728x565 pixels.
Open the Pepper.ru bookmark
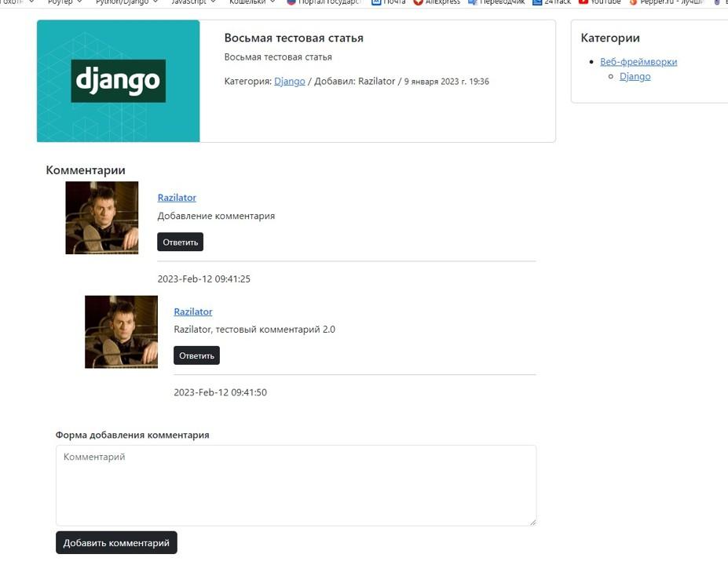[667, 2]
